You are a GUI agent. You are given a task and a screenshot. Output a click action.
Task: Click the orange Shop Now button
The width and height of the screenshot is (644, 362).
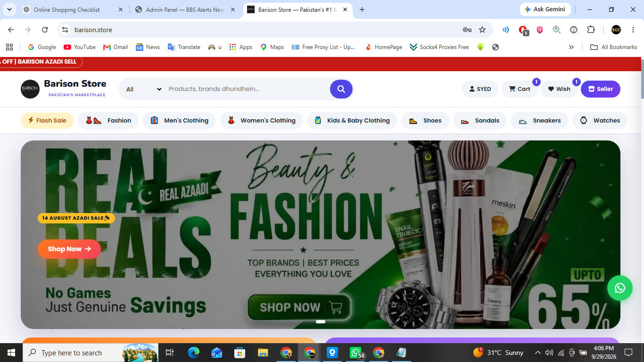coord(69,249)
